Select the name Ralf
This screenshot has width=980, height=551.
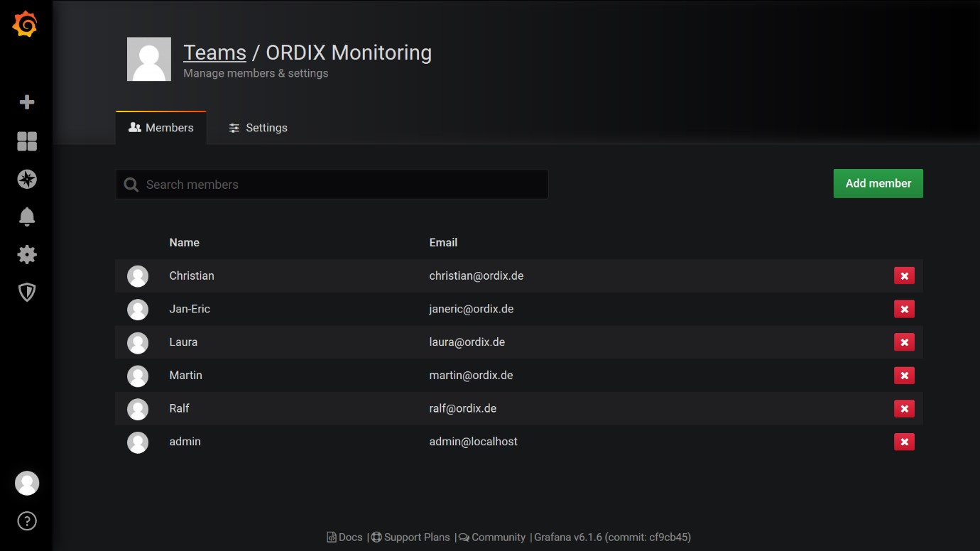click(x=180, y=408)
